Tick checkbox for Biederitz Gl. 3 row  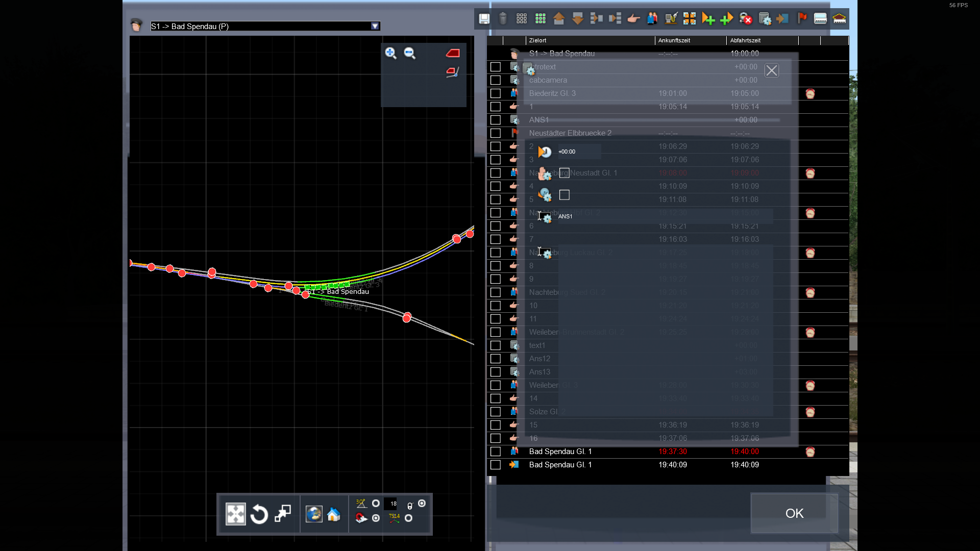point(495,93)
